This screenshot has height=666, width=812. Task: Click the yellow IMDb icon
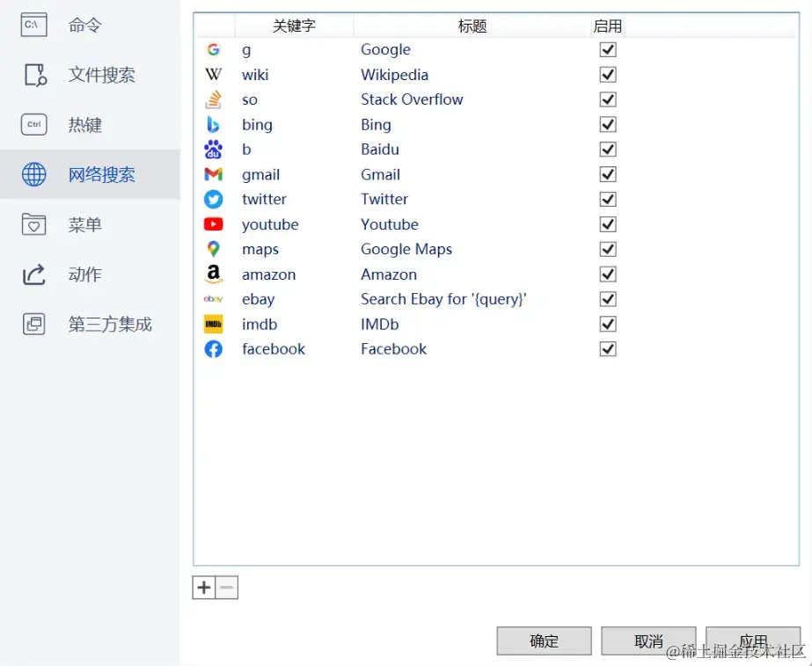[214, 324]
